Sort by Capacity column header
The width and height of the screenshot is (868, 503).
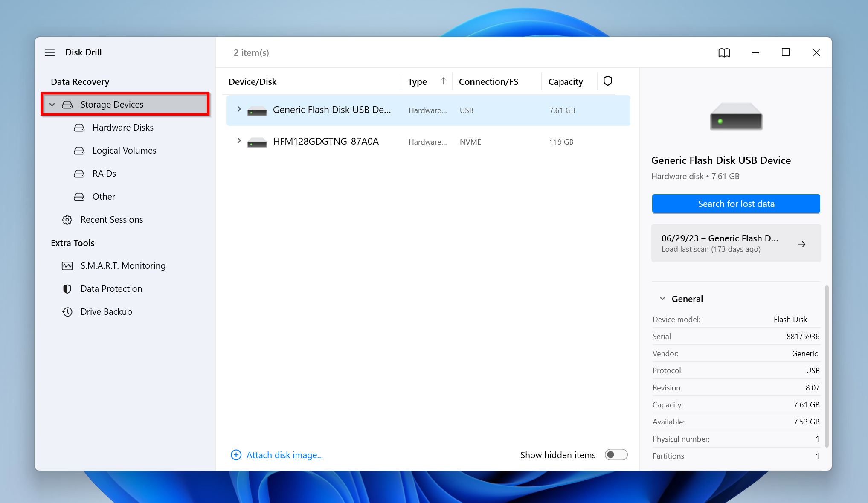point(566,81)
